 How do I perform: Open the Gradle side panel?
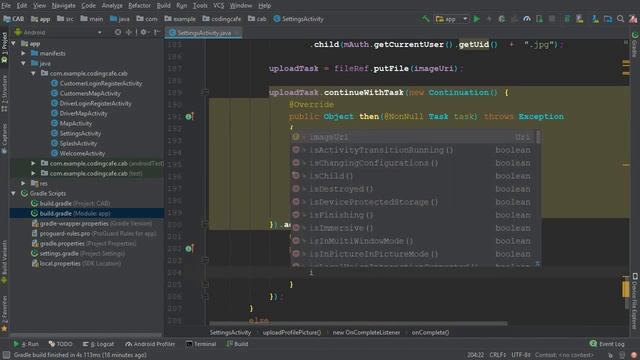pyautogui.click(x=635, y=45)
